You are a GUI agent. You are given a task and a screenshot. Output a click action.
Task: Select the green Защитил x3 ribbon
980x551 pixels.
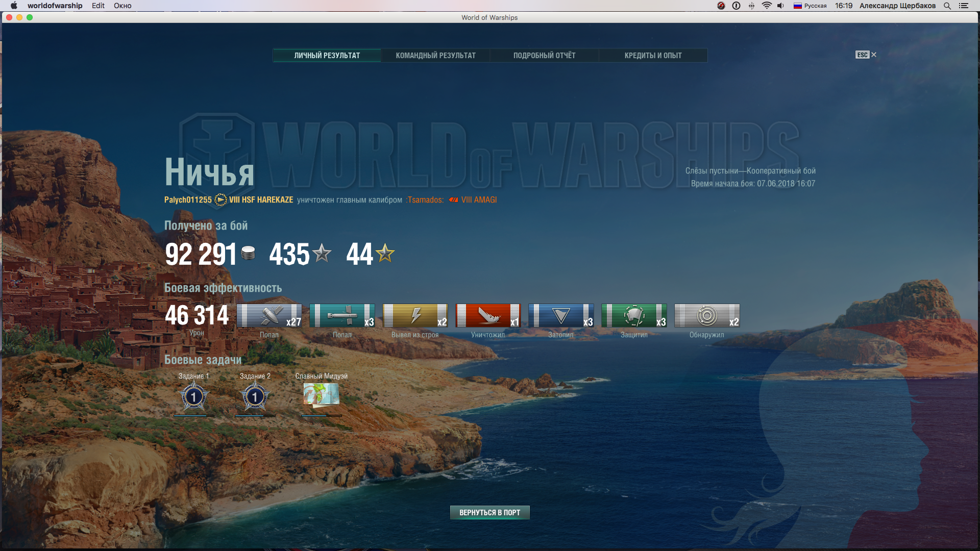pyautogui.click(x=634, y=316)
